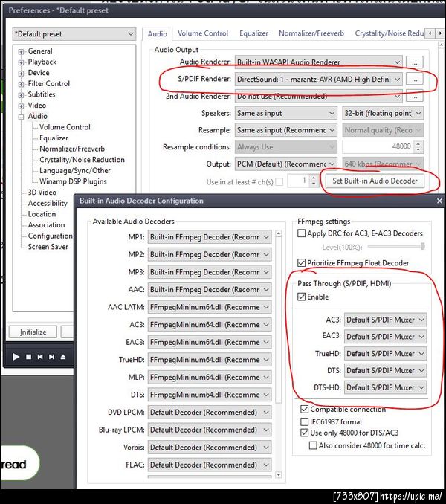Screen dimensions: 446x504
Task: Select 3D Video in tree
Action: [42, 193]
